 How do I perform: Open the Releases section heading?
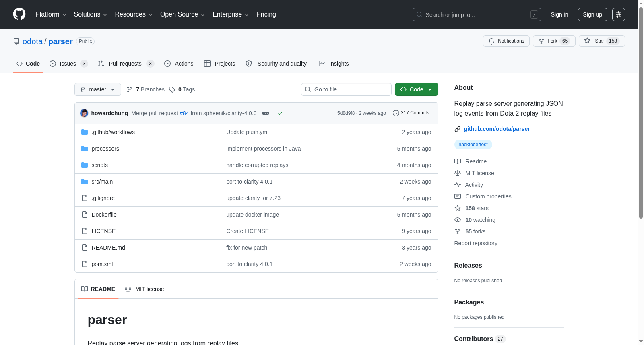(x=468, y=266)
